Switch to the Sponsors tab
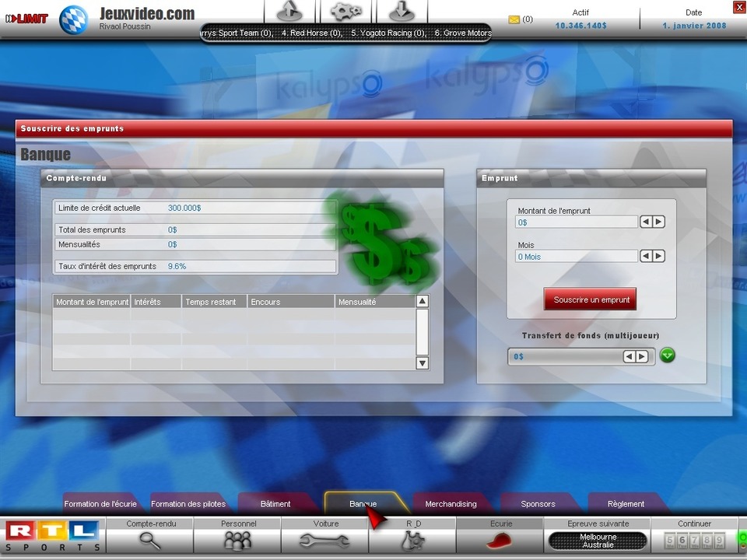This screenshot has height=560, width=747. coord(538,504)
